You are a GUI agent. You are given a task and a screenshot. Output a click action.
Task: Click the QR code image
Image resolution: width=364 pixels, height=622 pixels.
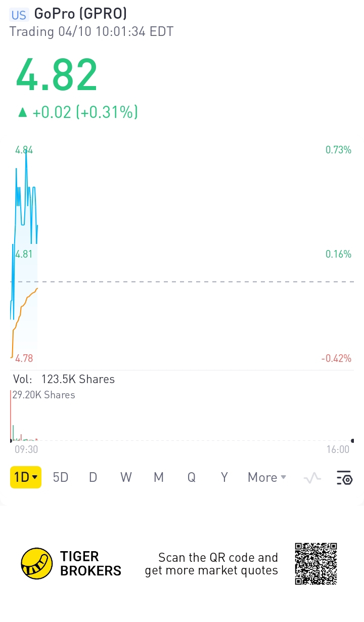point(316,564)
